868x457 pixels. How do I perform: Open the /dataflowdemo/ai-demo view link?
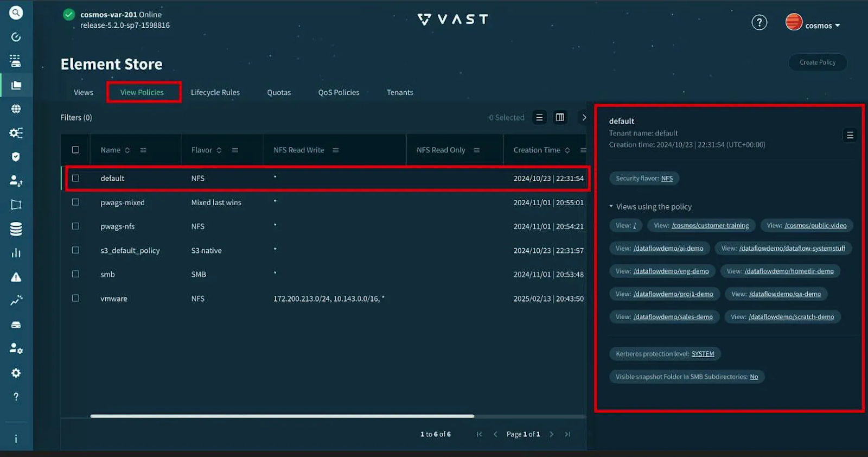pyautogui.click(x=668, y=248)
